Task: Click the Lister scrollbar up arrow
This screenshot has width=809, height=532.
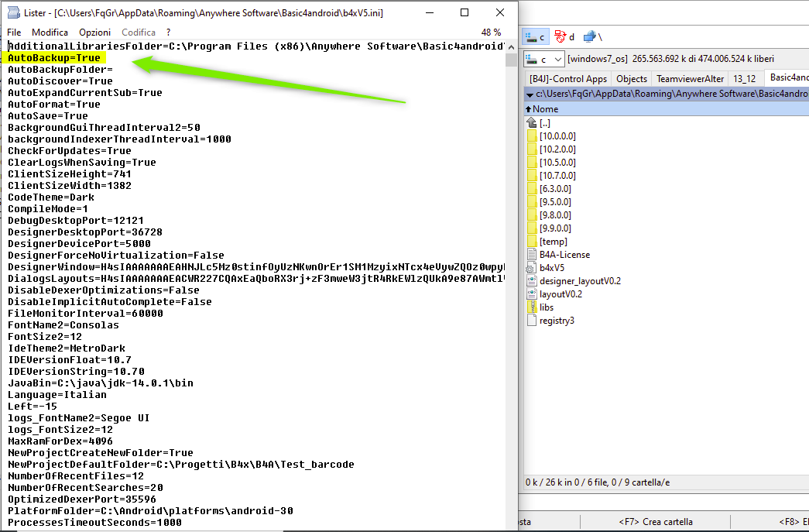Action: [x=511, y=47]
